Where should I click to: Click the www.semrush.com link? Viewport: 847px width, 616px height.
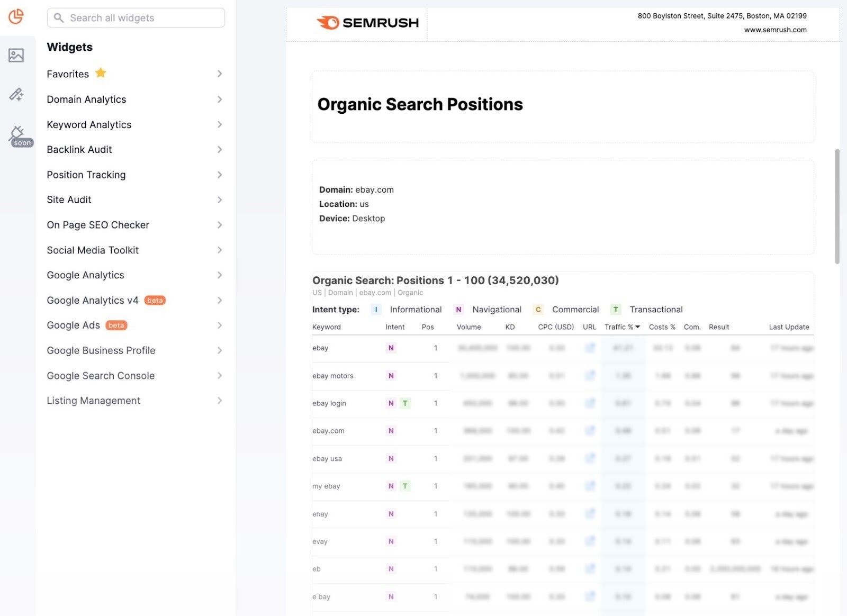click(775, 30)
